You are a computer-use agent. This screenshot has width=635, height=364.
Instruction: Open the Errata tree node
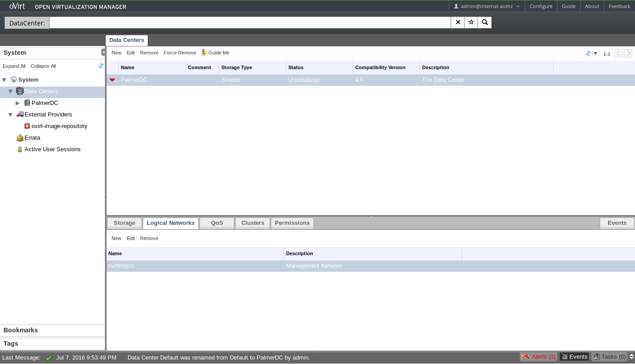[32, 138]
